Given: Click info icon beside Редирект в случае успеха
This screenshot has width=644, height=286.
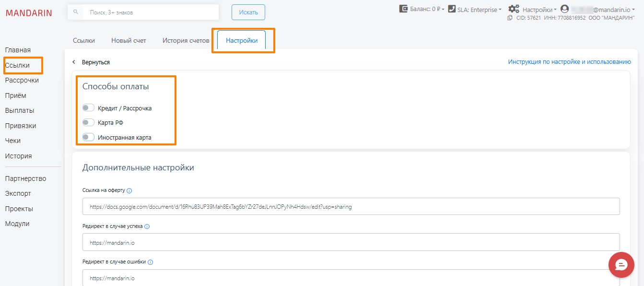Looking at the screenshot, I should [147, 226].
